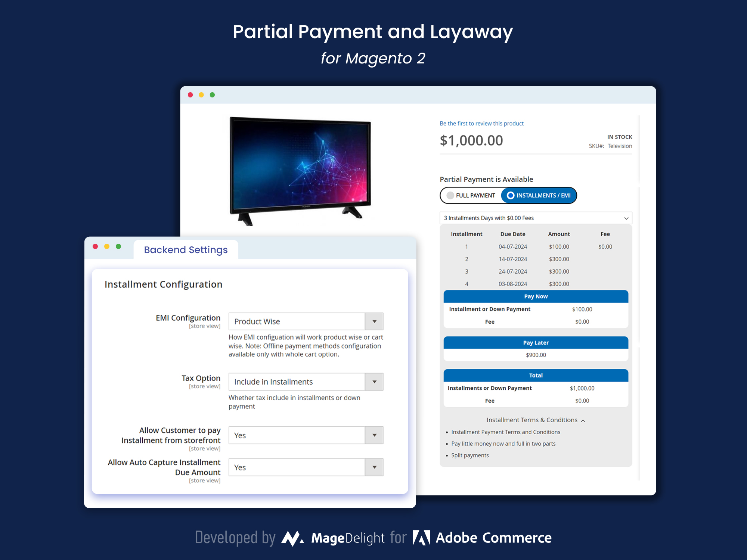The height and width of the screenshot is (560, 747).
Task: Select installment 1 row for April 2024
Action: point(534,246)
